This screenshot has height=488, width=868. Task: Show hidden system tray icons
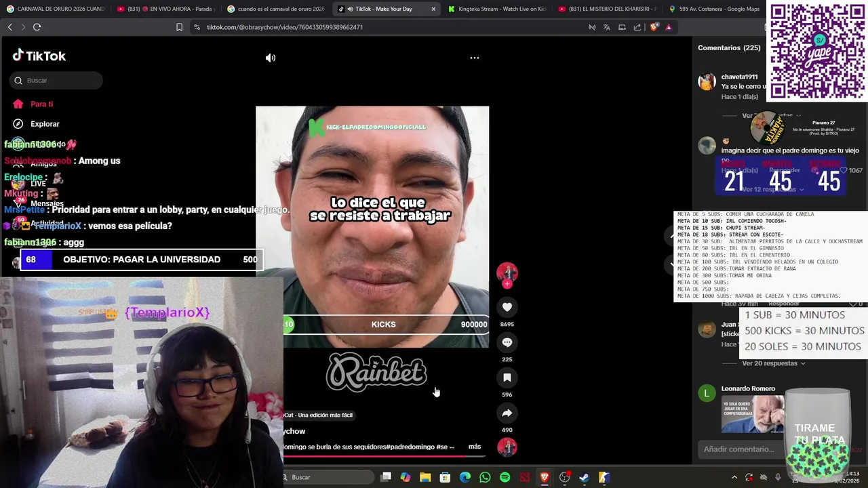pyautogui.click(x=734, y=477)
